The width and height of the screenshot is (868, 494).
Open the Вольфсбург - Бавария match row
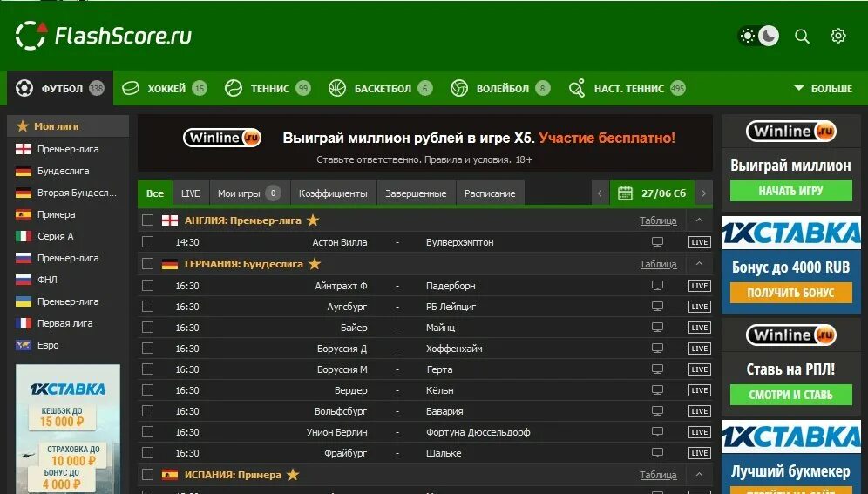[x=425, y=411]
